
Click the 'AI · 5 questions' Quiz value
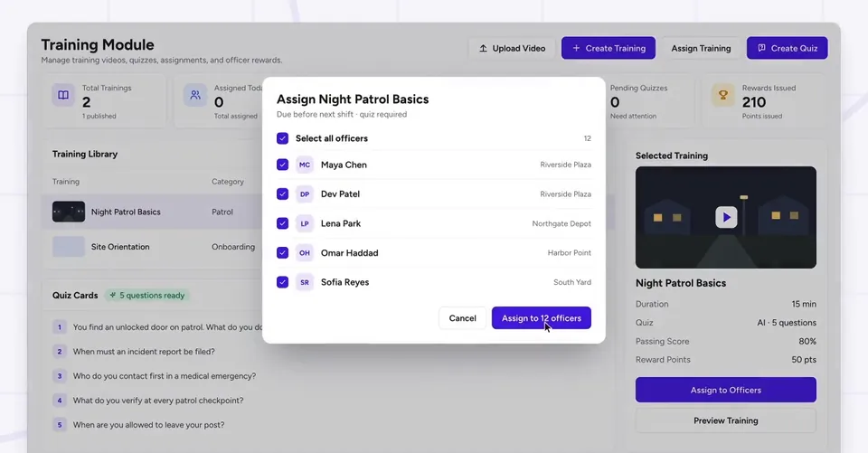(787, 322)
